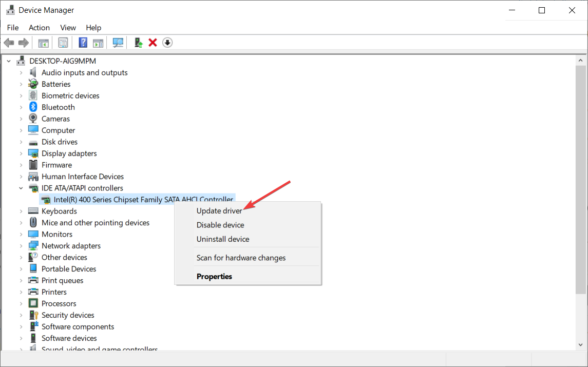Toggle the show/hide action pane toolbar icon
588x367 pixels.
pyautogui.click(x=98, y=43)
